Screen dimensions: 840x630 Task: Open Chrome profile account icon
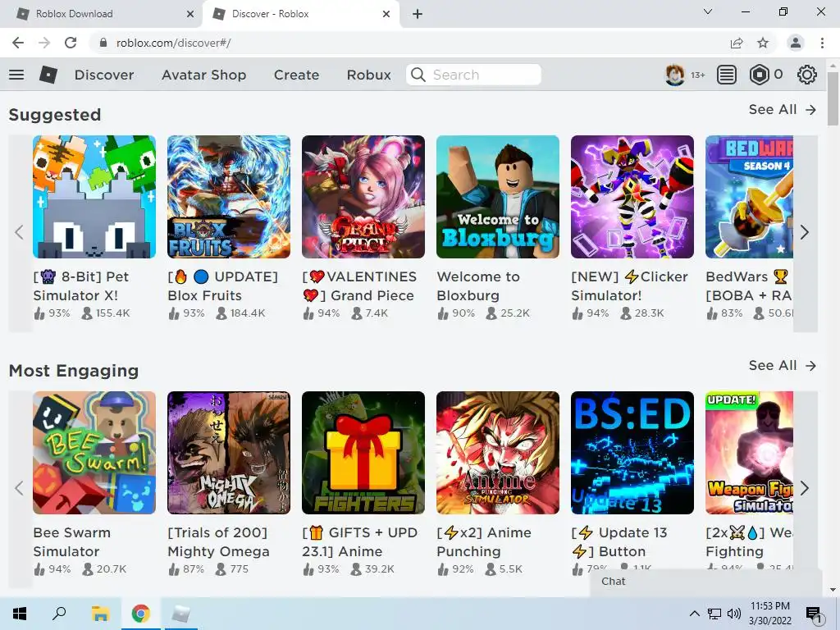tap(796, 43)
